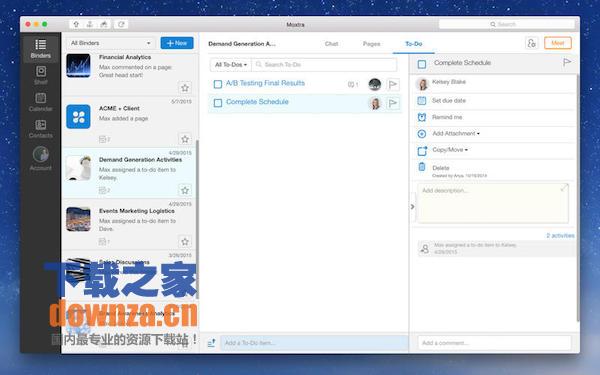Open the Shelf sidebar section
The height and width of the screenshot is (375, 600).
pyautogui.click(x=41, y=75)
